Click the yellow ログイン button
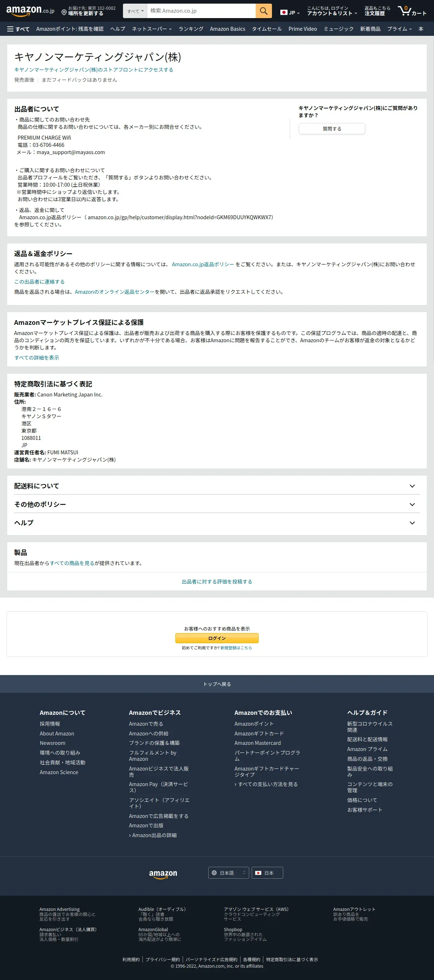The image size is (434, 980). (217, 638)
